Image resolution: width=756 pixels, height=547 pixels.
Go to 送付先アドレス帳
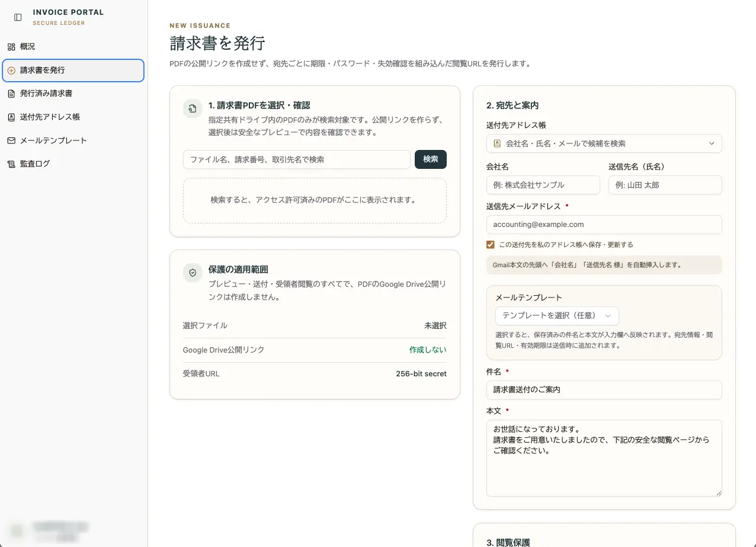click(x=73, y=117)
